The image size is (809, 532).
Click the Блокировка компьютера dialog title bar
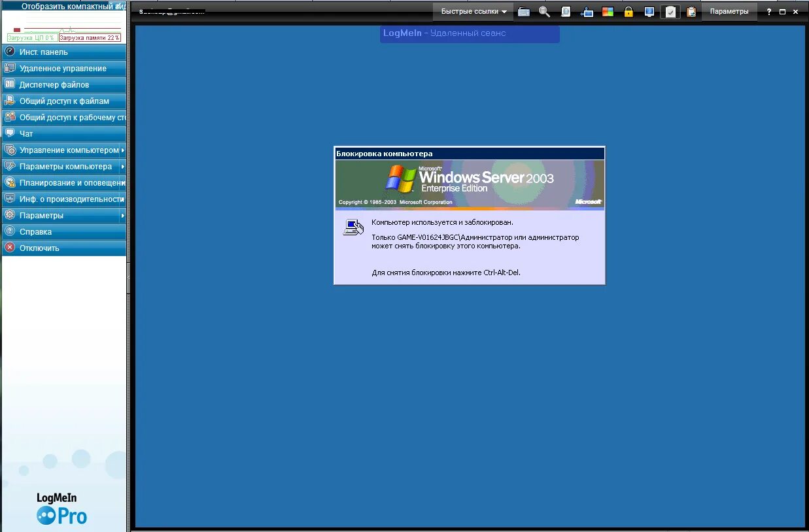[470, 154]
